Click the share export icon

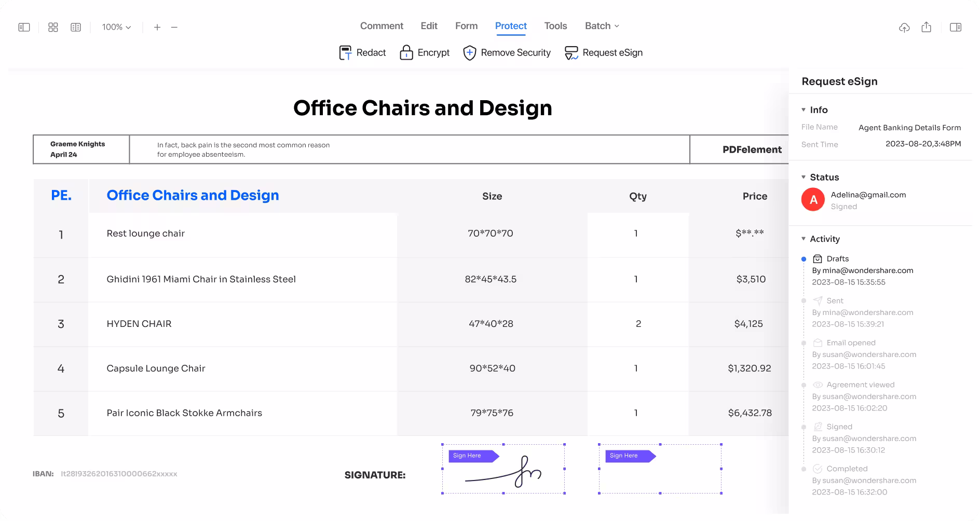click(x=927, y=27)
